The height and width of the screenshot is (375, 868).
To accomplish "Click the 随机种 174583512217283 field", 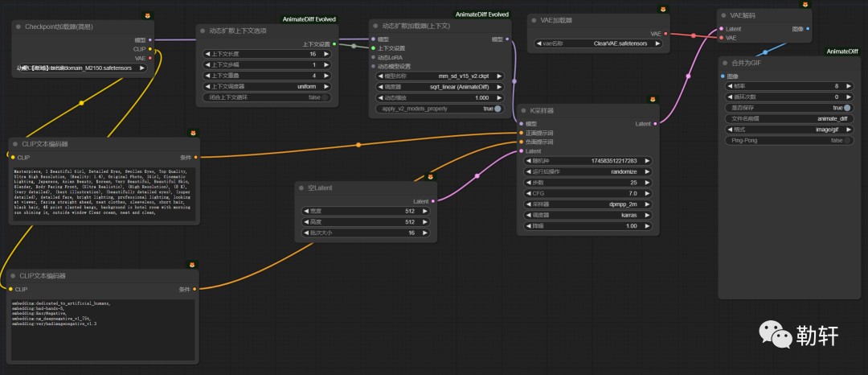I will [x=588, y=161].
